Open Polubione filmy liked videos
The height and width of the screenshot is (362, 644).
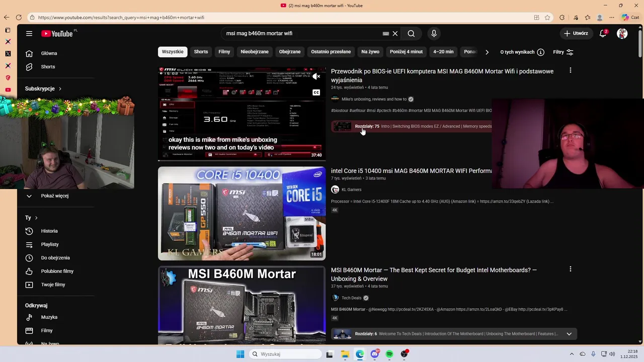click(57, 271)
